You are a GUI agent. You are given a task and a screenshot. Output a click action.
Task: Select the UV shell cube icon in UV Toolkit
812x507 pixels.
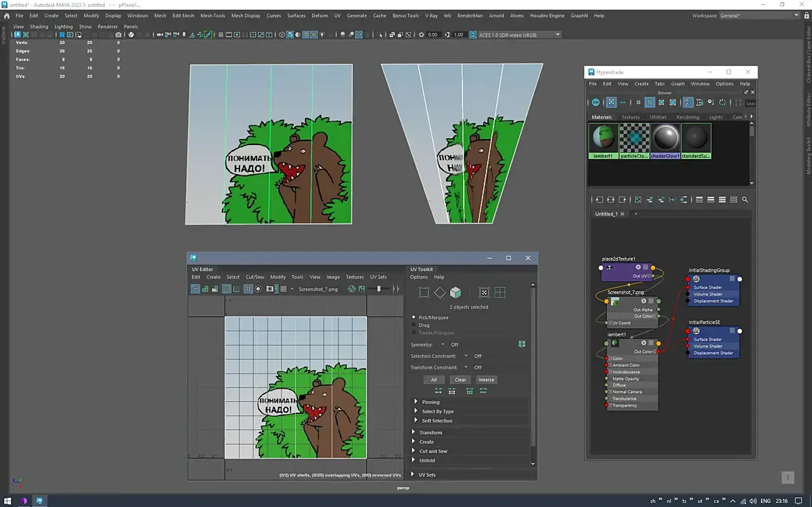pyautogui.click(x=456, y=292)
